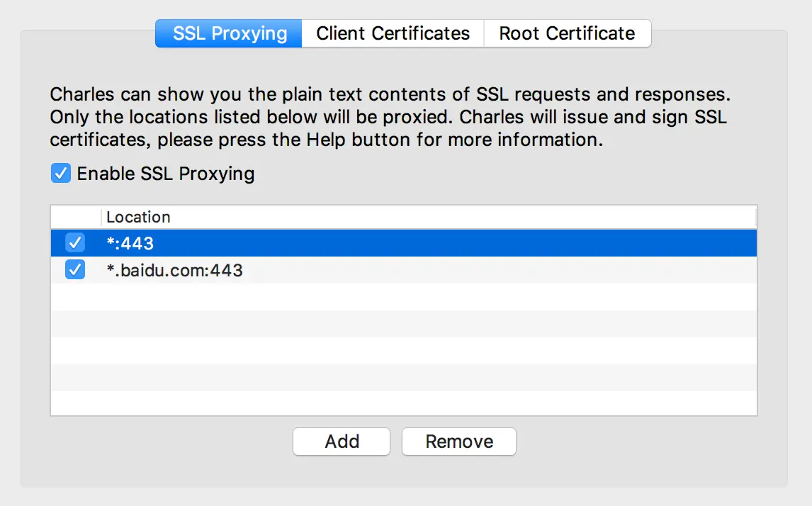Toggle the Enable SSL Proxying checkbox
The width and height of the screenshot is (812, 506).
[61, 174]
